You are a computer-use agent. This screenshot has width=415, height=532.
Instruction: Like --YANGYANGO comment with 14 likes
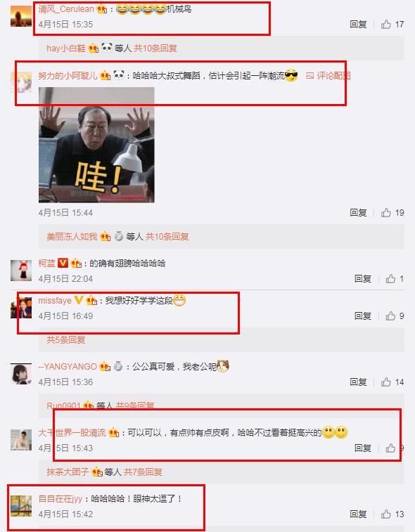click(x=385, y=382)
